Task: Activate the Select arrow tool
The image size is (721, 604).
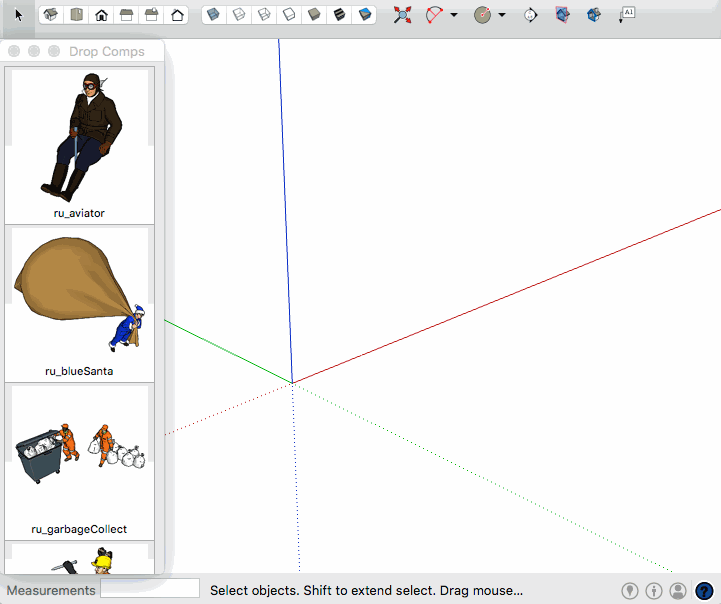Action: point(18,15)
